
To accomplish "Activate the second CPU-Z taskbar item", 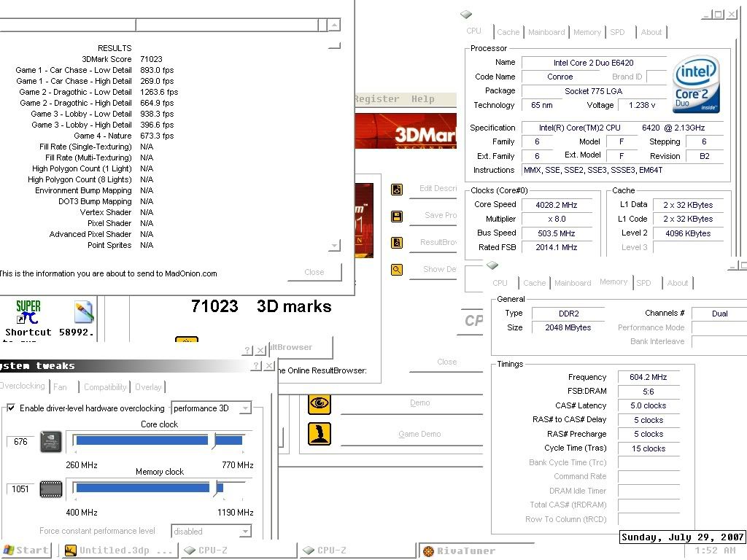I will 357,551.
